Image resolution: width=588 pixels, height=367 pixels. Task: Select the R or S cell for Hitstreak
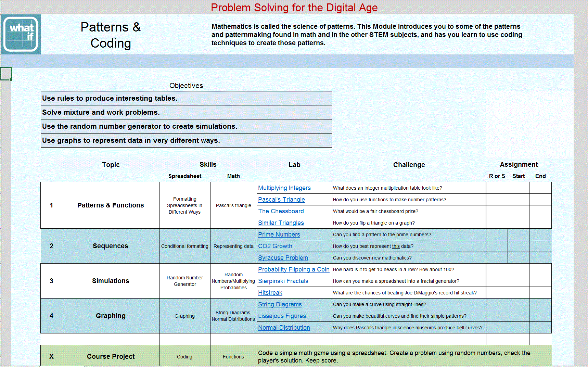pos(497,293)
